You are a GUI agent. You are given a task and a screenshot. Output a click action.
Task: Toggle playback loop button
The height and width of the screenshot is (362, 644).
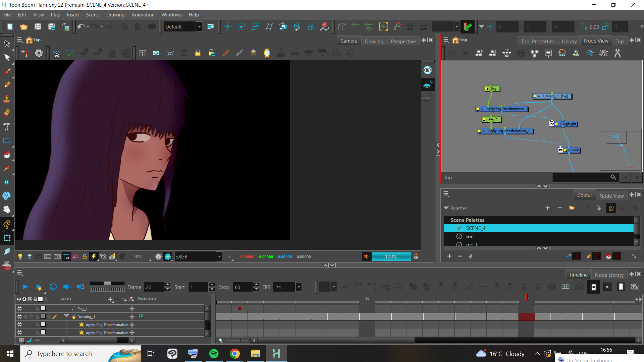53,287
